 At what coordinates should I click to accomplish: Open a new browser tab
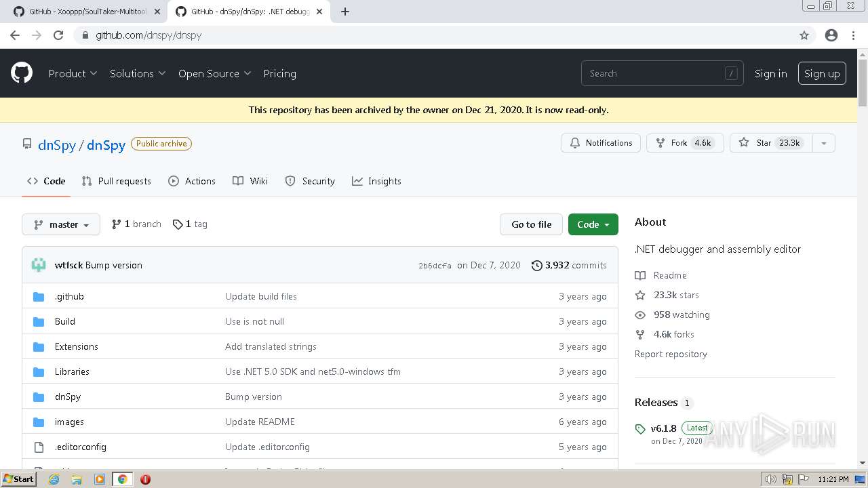point(345,12)
